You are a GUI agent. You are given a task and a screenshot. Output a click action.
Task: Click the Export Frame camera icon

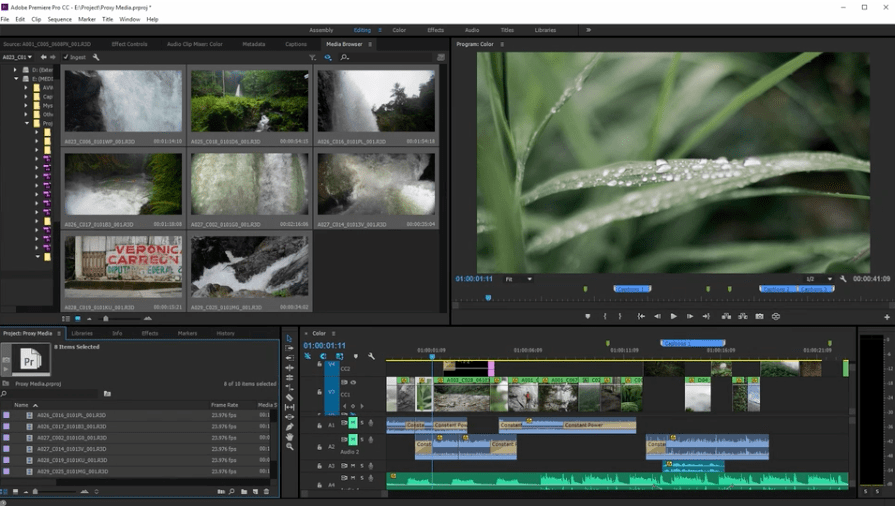click(x=760, y=316)
